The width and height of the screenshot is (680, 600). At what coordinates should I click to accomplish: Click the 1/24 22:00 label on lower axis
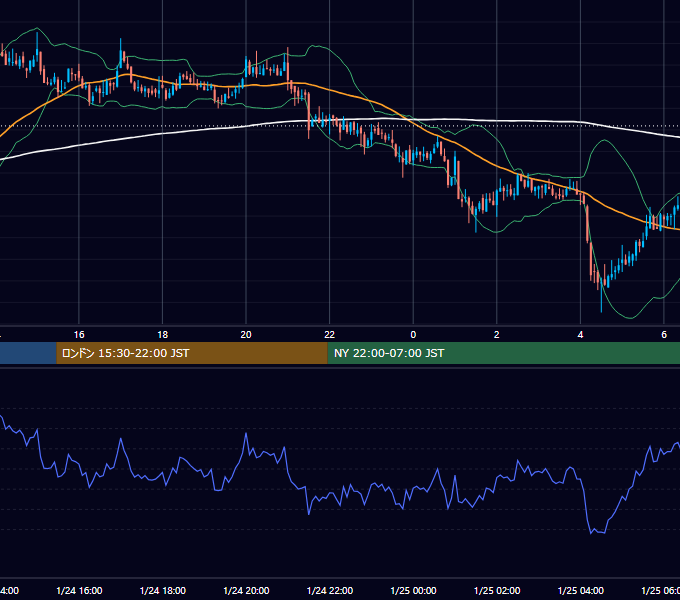(x=330, y=590)
